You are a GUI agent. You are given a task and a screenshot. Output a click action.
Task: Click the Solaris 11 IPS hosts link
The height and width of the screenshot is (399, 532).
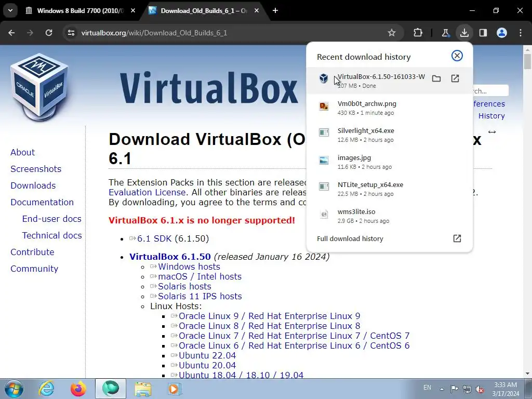pyautogui.click(x=200, y=296)
